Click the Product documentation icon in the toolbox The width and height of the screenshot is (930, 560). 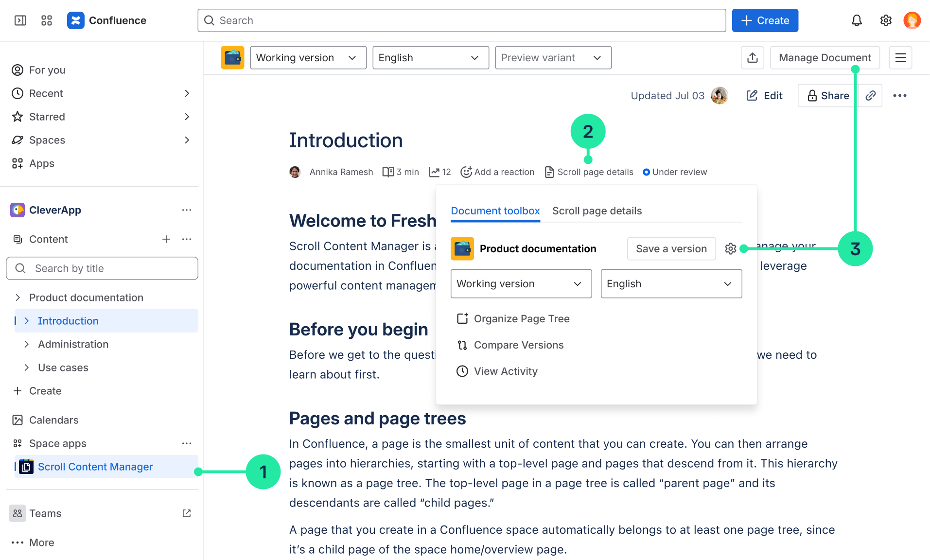click(x=462, y=249)
